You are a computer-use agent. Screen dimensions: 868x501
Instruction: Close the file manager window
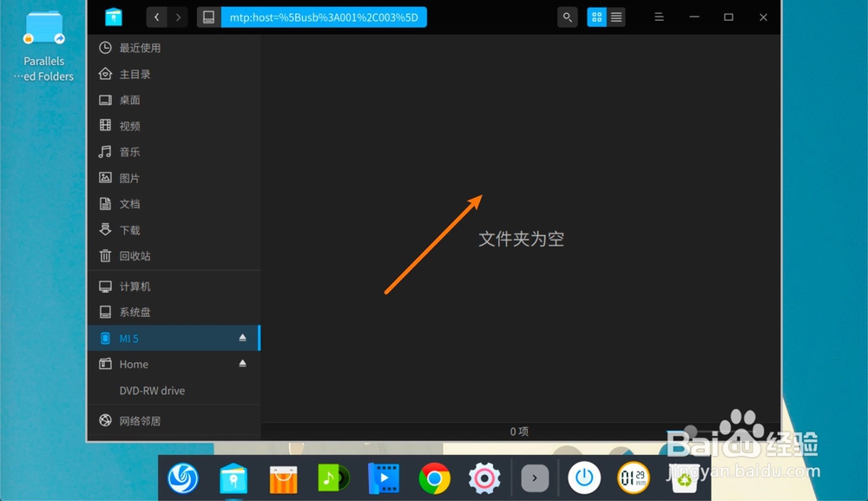click(763, 17)
